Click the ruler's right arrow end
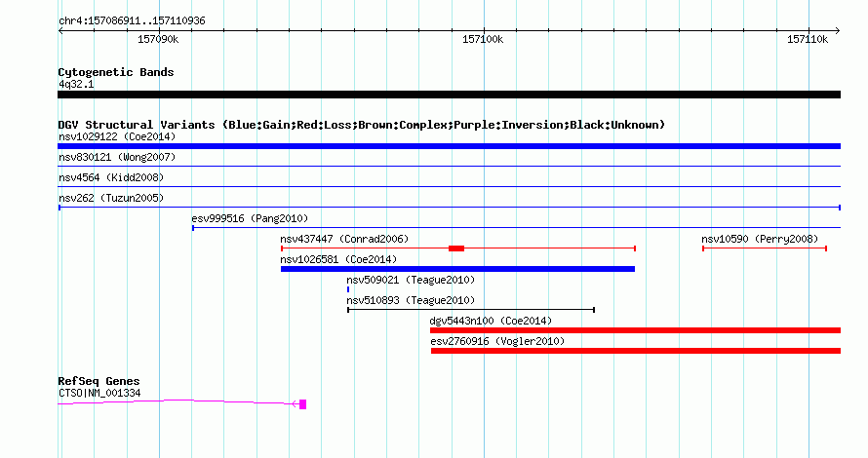This screenshot has height=458, width=868. 838,31
